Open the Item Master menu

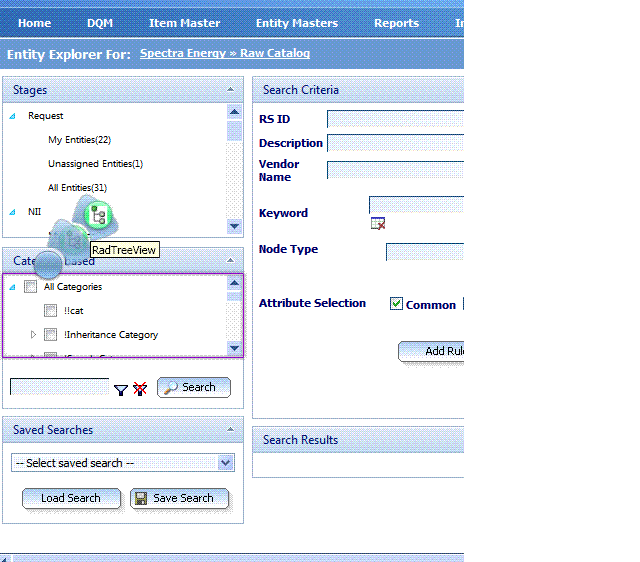184,23
